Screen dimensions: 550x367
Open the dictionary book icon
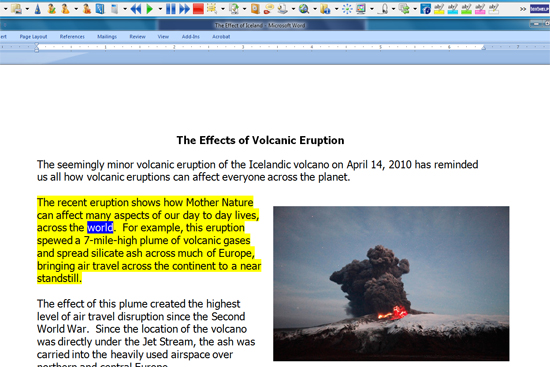click(100, 9)
